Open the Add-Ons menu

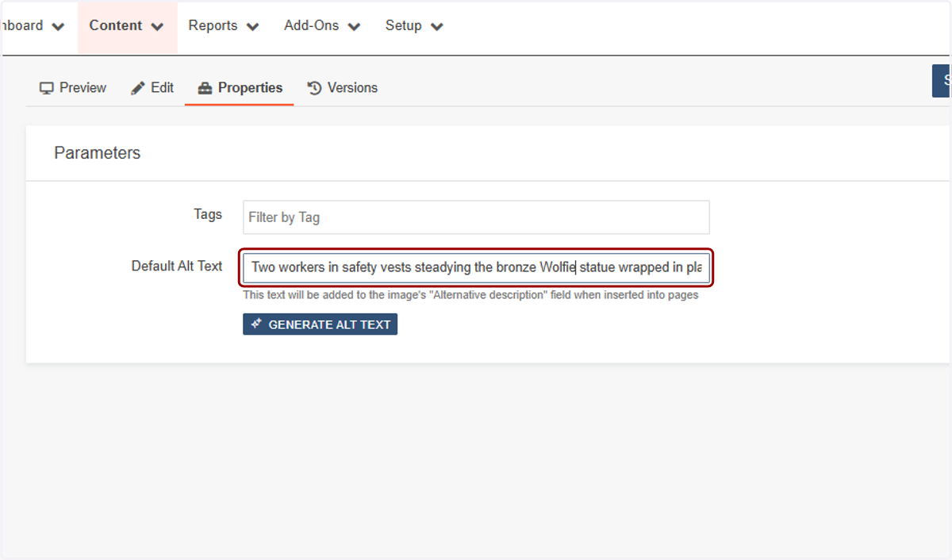click(322, 26)
